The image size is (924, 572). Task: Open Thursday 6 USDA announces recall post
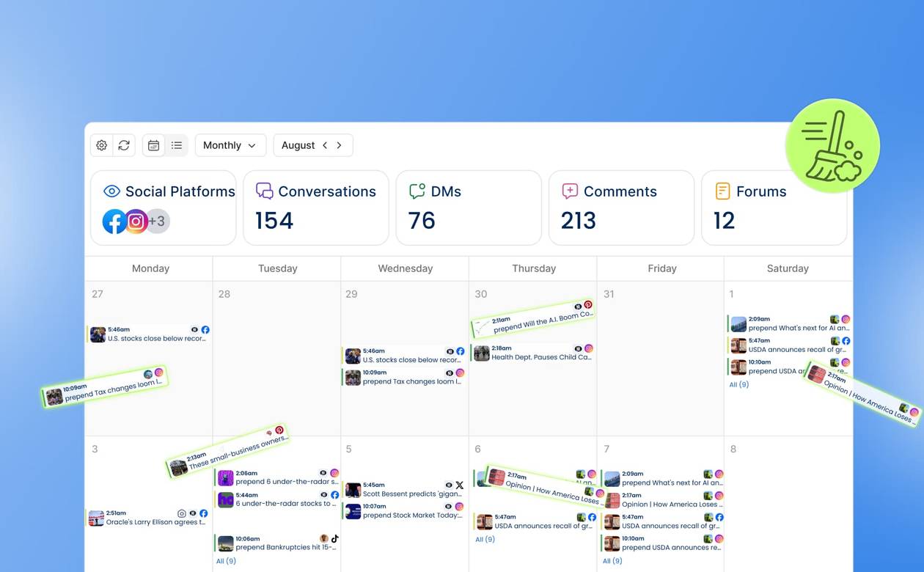coord(535,521)
